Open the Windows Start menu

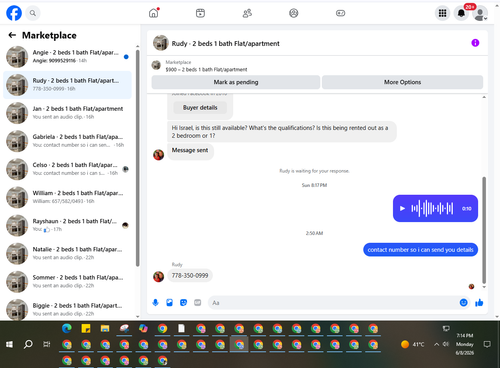tap(9, 344)
